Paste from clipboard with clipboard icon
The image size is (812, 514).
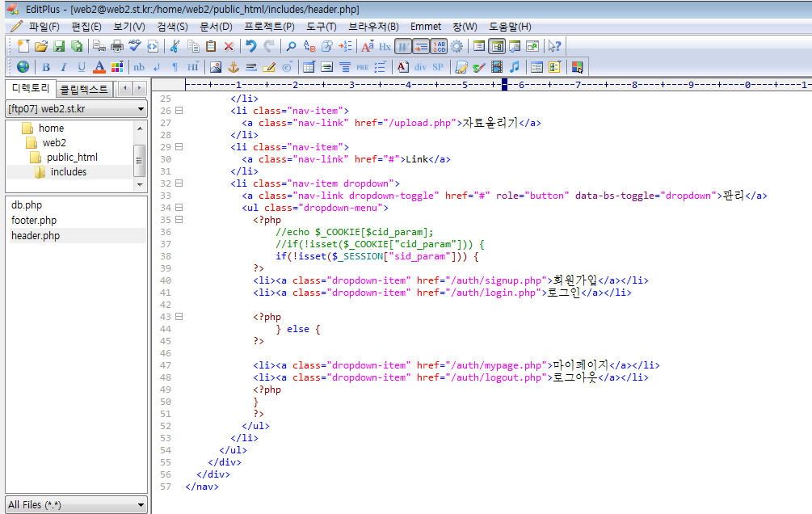click(211, 46)
